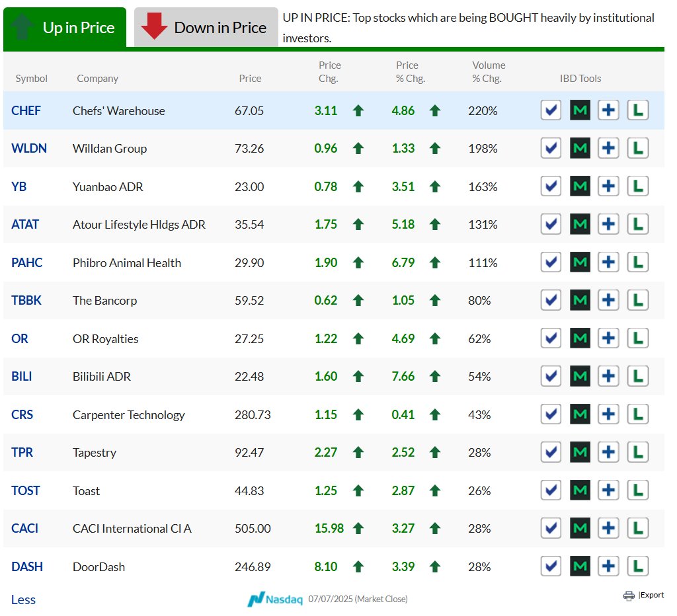Image resolution: width=677 pixels, height=616 pixels.
Task: Click the IBD Tools column header
Action: point(580,79)
